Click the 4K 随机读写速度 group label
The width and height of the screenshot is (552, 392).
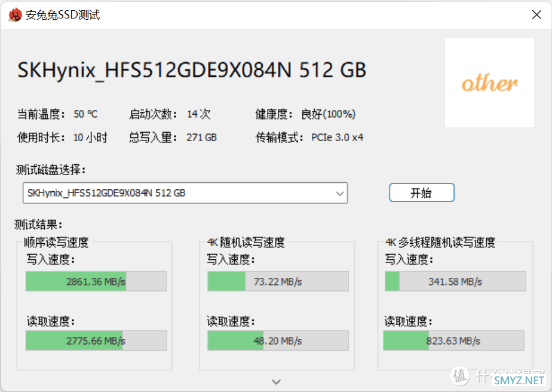pos(246,242)
